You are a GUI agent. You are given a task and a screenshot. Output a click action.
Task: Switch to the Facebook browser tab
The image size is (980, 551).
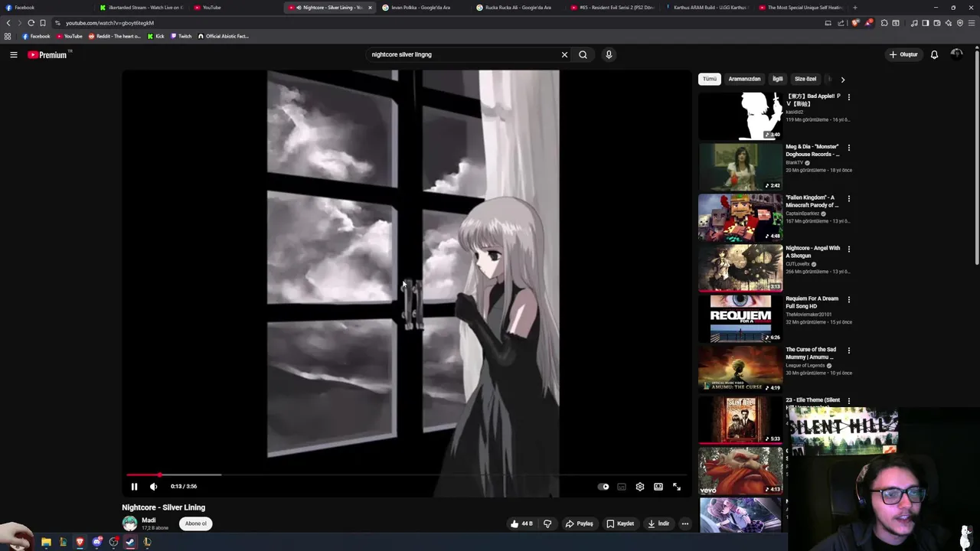click(46, 8)
